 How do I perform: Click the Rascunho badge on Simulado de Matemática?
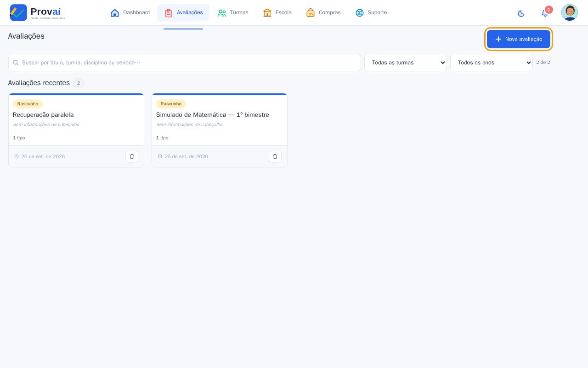(171, 104)
